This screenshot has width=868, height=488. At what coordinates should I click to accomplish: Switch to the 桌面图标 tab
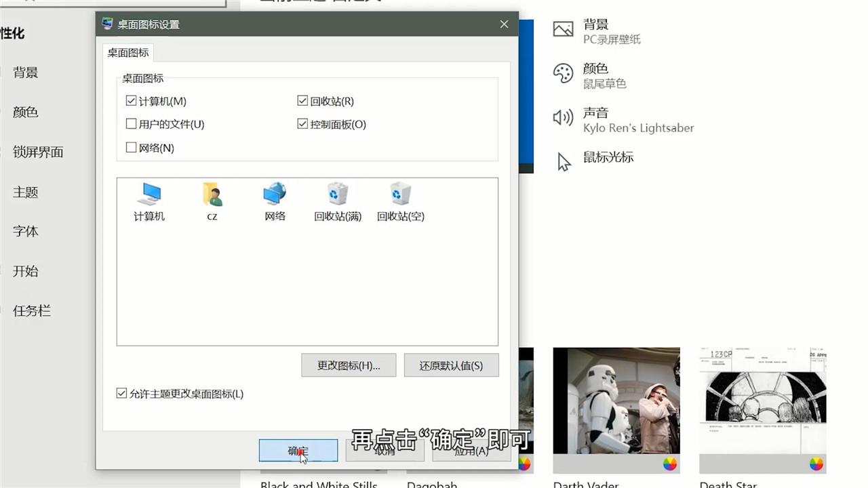pyautogui.click(x=127, y=53)
